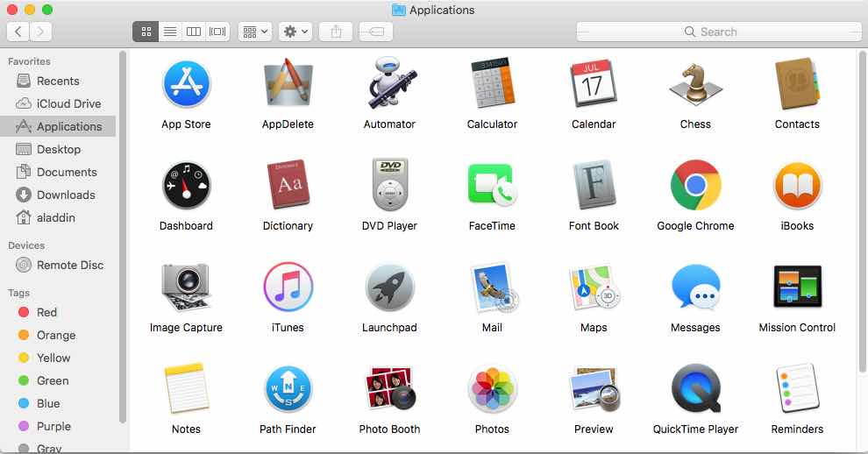Click the main content vertical scrollbar
Screen dimensions: 868x454
click(862, 210)
